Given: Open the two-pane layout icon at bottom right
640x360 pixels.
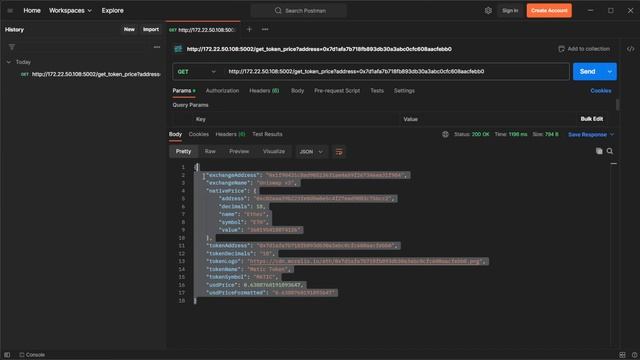Looking at the screenshot, I should click(622, 355).
